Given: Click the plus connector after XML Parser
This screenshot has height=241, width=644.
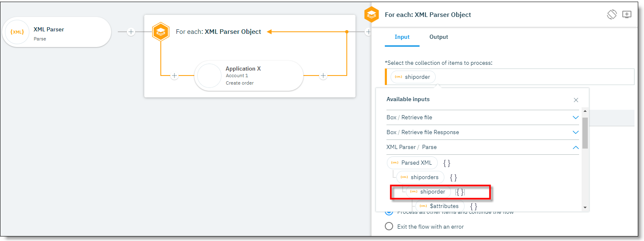Looking at the screenshot, I should 131,32.
